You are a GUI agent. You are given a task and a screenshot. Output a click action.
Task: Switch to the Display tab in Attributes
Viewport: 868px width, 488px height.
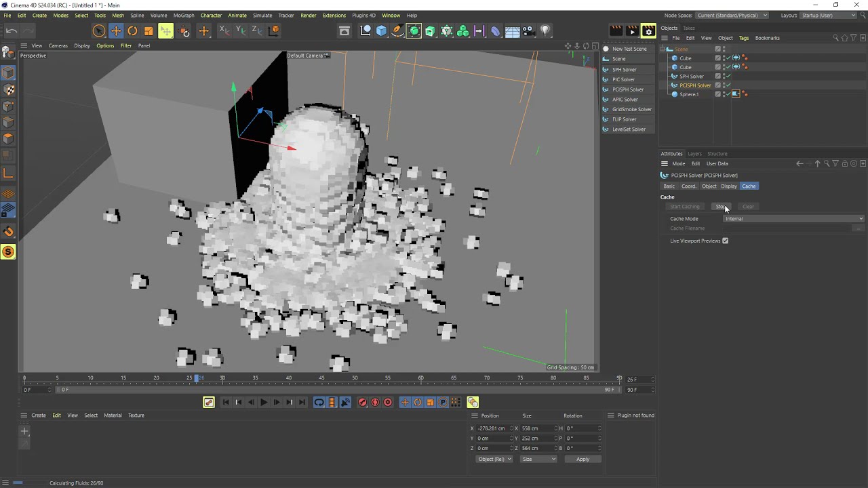pos(729,186)
